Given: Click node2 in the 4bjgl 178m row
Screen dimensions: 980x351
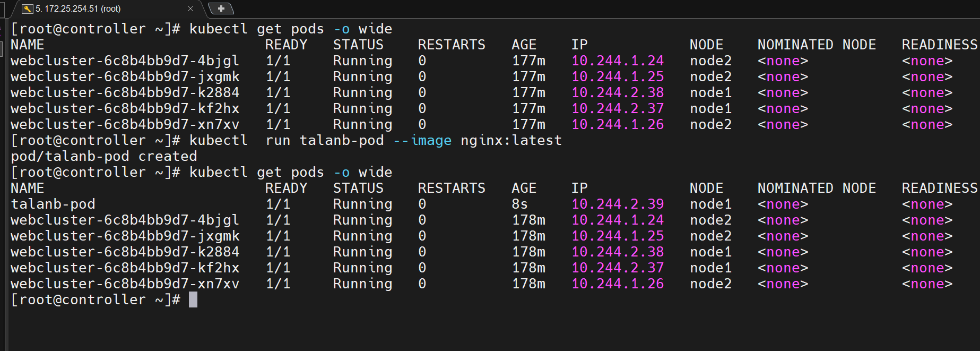Looking at the screenshot, I should click(711, 220).
